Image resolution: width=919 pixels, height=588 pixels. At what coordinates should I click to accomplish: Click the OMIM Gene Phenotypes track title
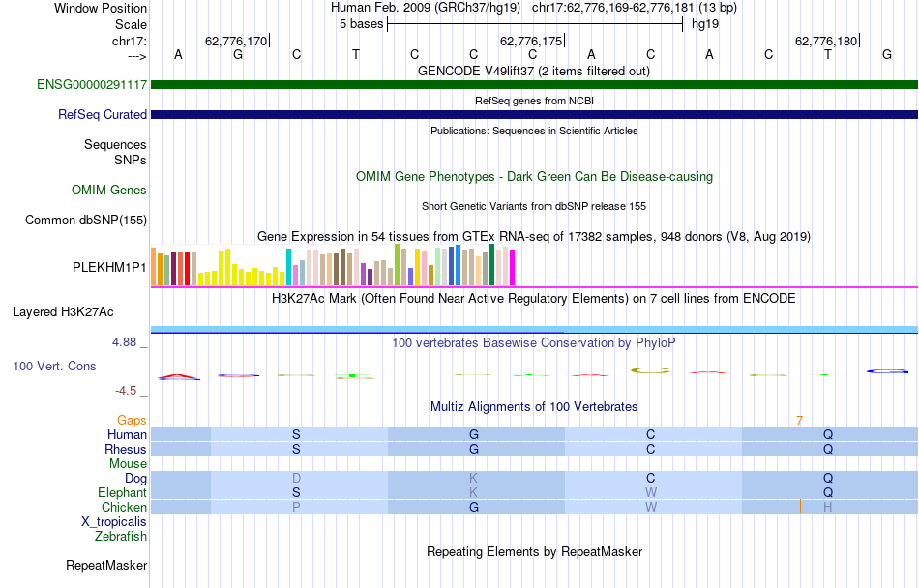[x=534, y=177]
